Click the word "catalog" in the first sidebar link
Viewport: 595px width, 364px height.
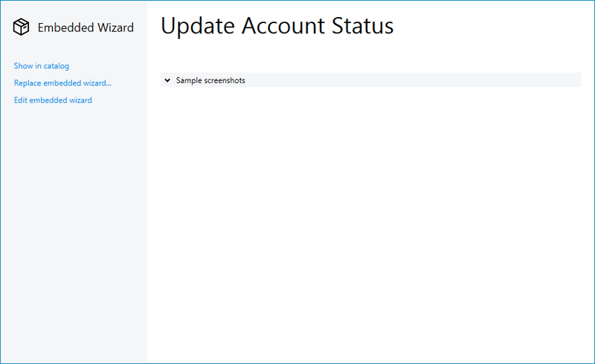tap(56, 66)
